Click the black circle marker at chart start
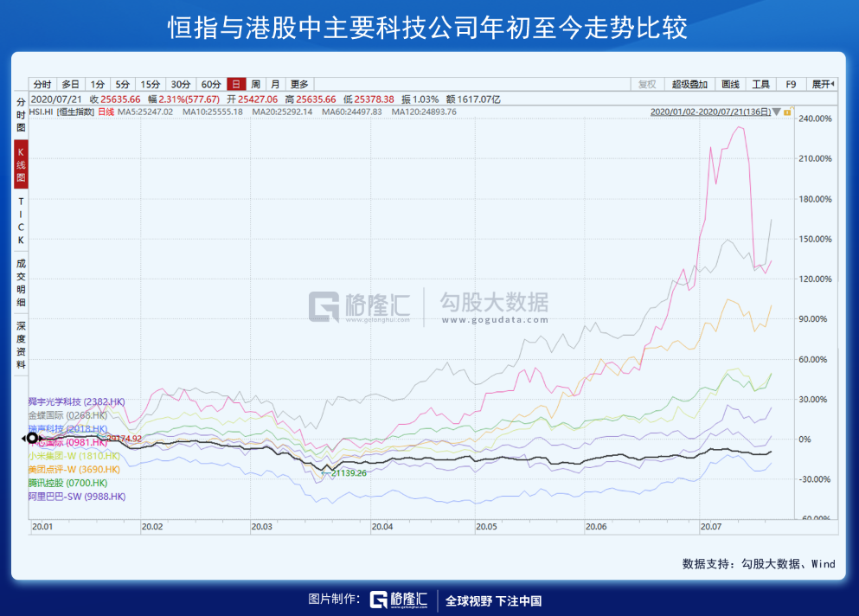 click(x=32, y=438)
